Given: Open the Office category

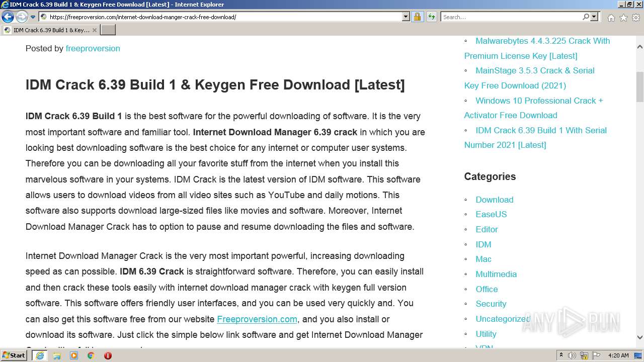Looking at the screenshot, I should pos(487,289).
